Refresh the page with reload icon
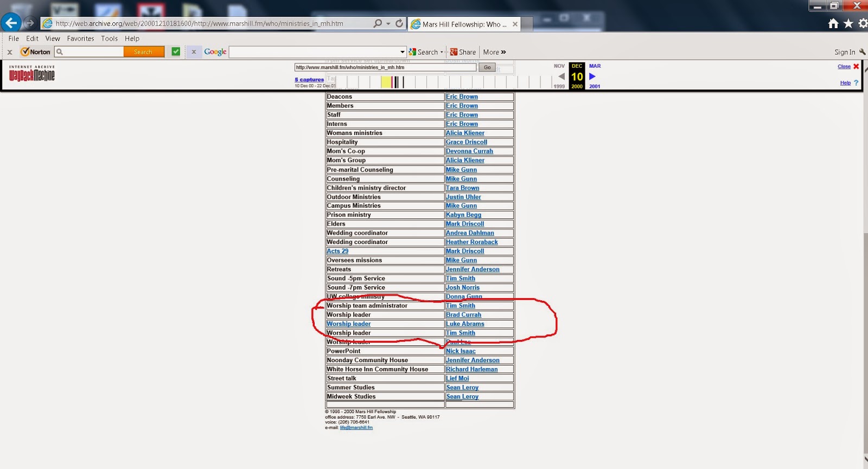 point(399,23)
